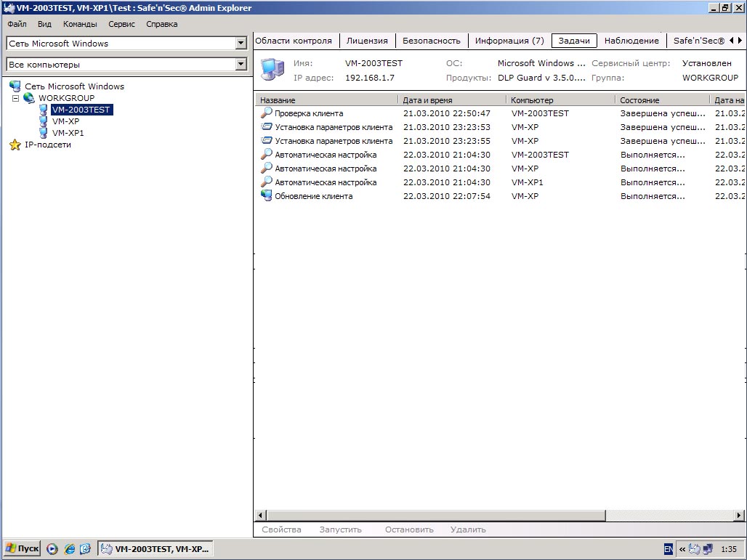The image size is (747, 560).
Task: Click the icon of Установка параметров клиента at 23:23:53
Action: click(x=266, y=126)
